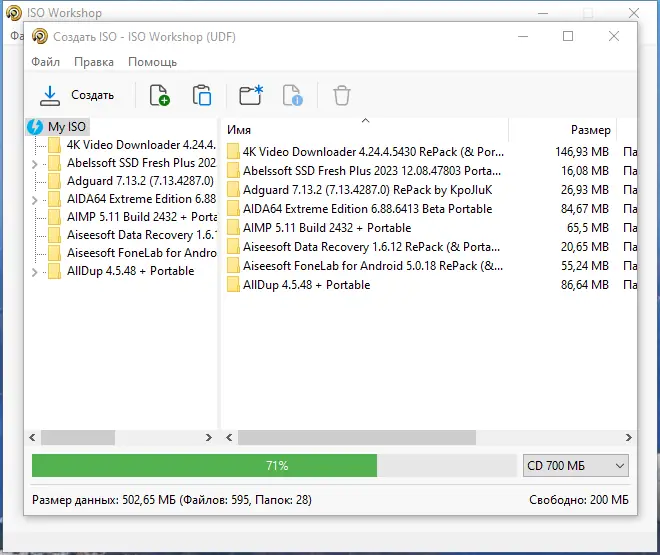This screenshot has width=660, height=555.
Task: Click the paste clipboard toolbar icon
Action: 202,95
